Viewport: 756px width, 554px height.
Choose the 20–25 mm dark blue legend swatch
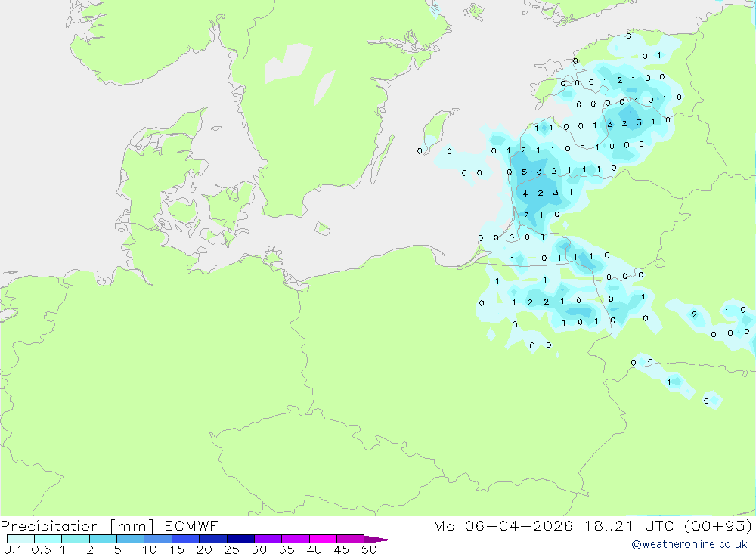pos(213,539)
